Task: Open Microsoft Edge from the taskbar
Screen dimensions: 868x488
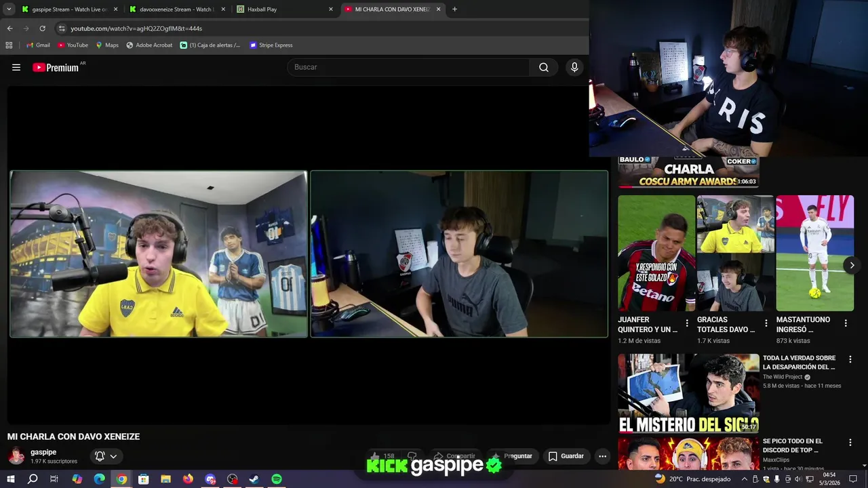Action: click(x=99, y=479)
